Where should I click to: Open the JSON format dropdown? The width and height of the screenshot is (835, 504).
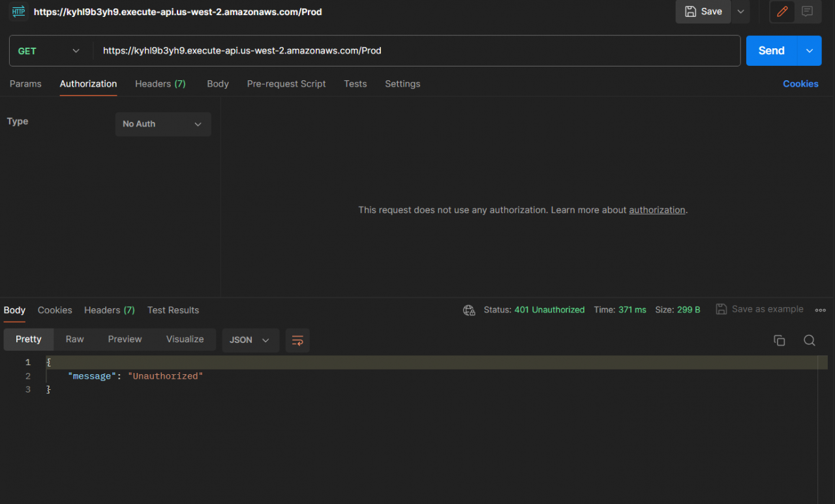coord(250,340)
